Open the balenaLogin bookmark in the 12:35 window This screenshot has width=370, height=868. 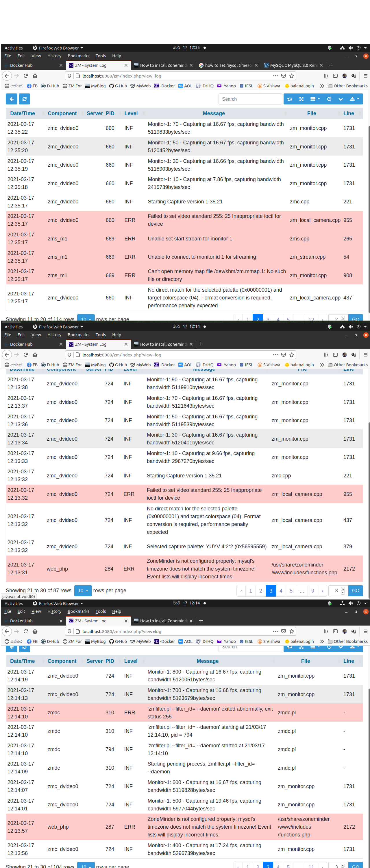tap(299, 86)
